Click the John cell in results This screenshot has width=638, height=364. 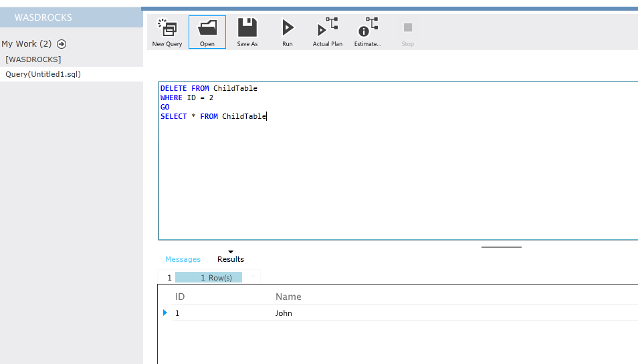coord(284,313)
